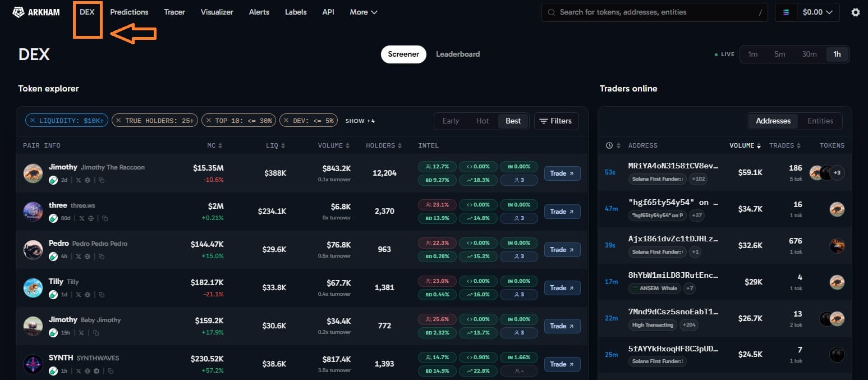Click the Jimothy The Raccoon token avatar
Viewport: 868px width, 380px height.
click(33, 173)
